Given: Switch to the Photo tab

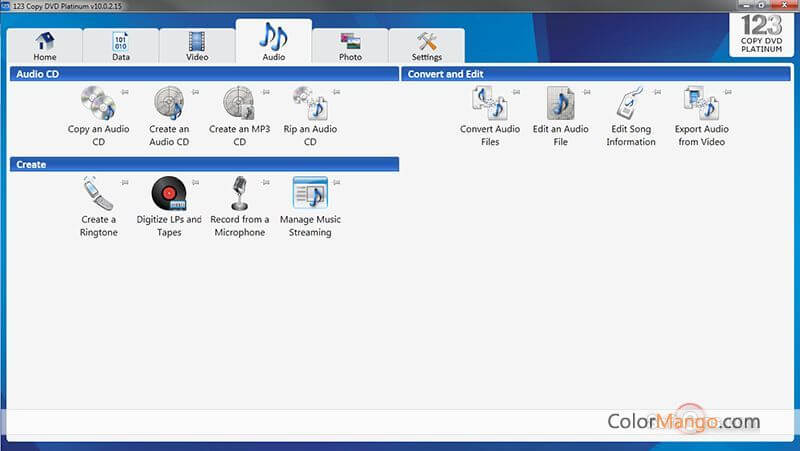Looking at the screenshot, I should click(350, 46).
